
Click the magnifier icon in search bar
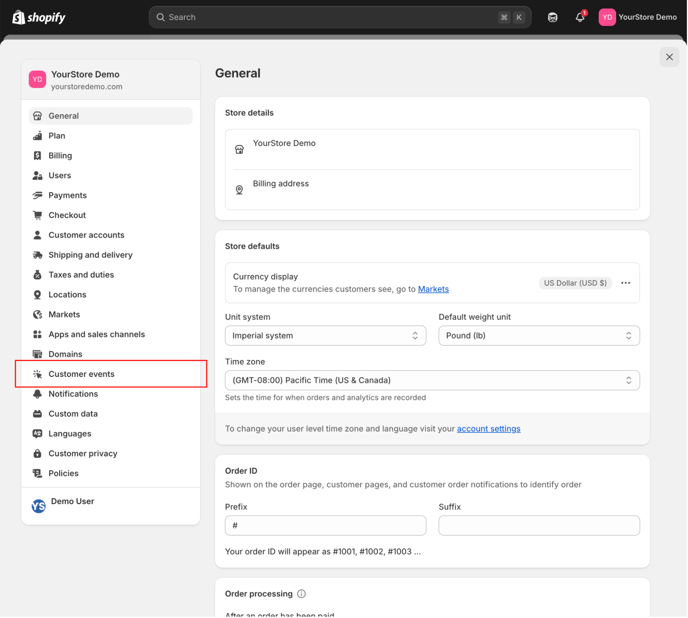pos(161,17)
